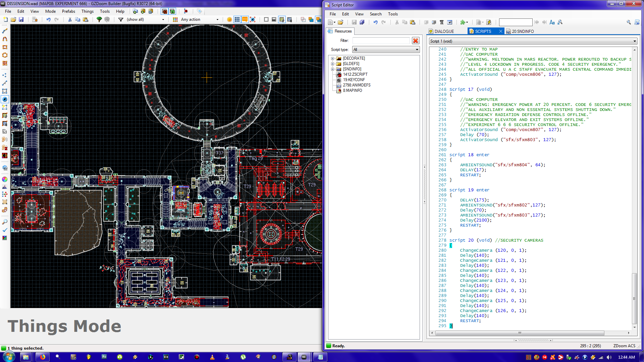The image size is (644, 362).
Task: Open Prefabs menu in GZDoom Builder
Action: pos(68,11)
